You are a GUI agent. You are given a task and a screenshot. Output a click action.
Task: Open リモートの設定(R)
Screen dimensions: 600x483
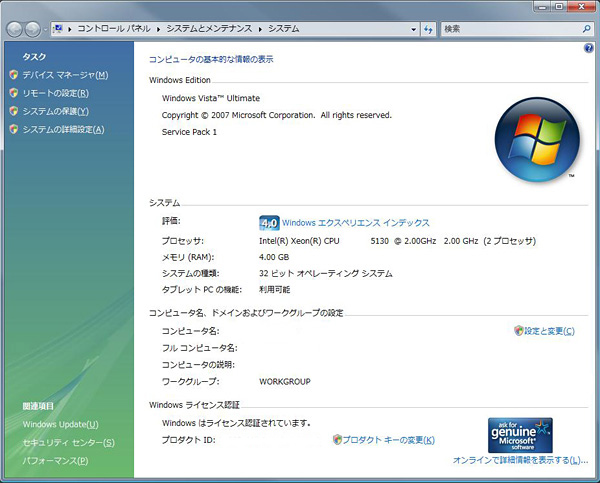point(55,93)
